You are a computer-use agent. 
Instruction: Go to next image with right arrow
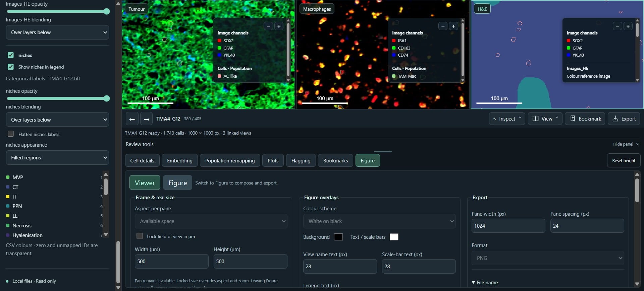[146, 119]
